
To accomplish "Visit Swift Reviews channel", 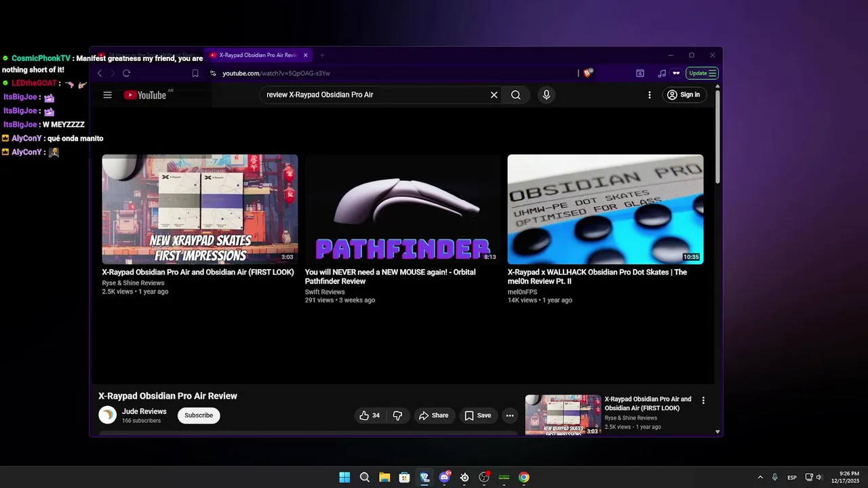I will pyautogui.click(x=325, y=292).
